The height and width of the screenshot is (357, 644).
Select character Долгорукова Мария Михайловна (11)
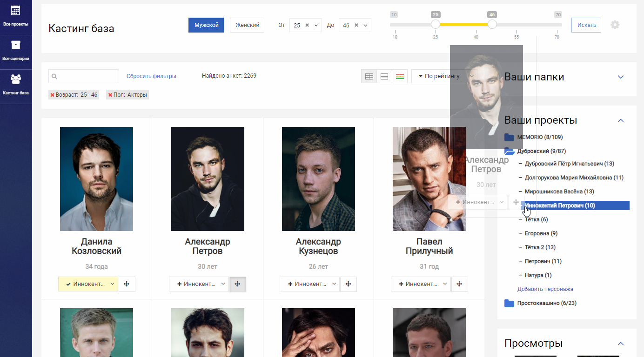[574, 178]
